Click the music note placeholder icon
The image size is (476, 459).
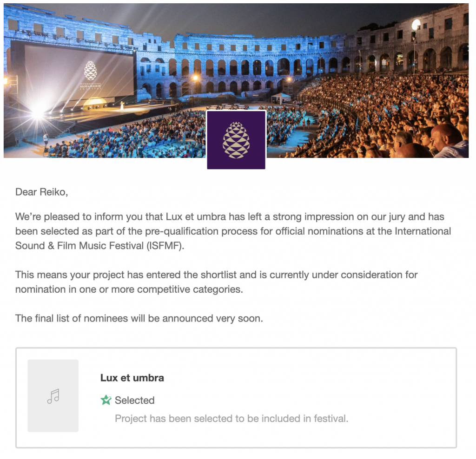point(53,396)
